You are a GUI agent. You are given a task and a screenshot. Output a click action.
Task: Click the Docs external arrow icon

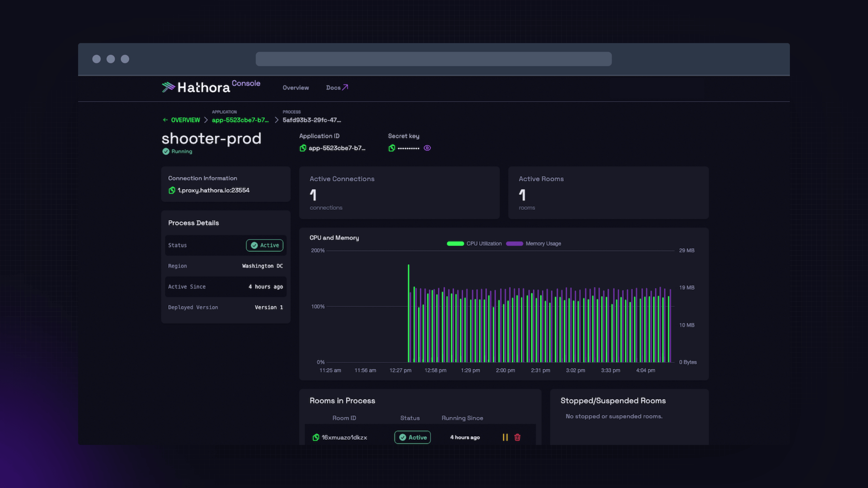coord(345,87)
